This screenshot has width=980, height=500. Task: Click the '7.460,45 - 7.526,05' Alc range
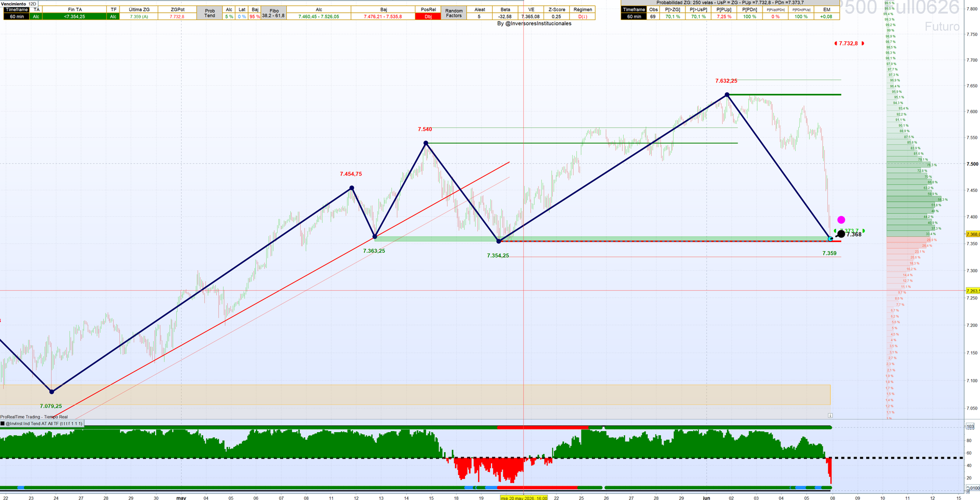pyautogui.click(x=318, y=16)
